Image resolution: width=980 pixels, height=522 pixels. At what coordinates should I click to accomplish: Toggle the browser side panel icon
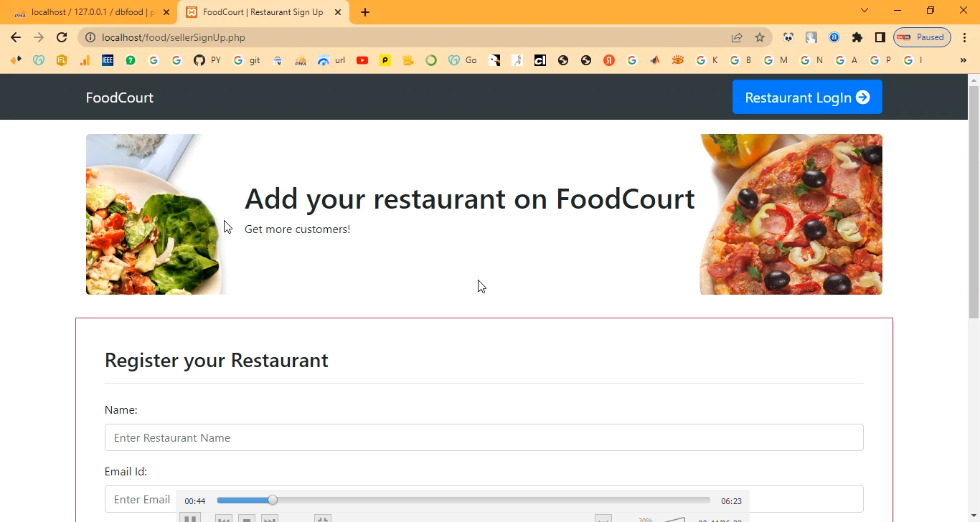click(880, 37)
